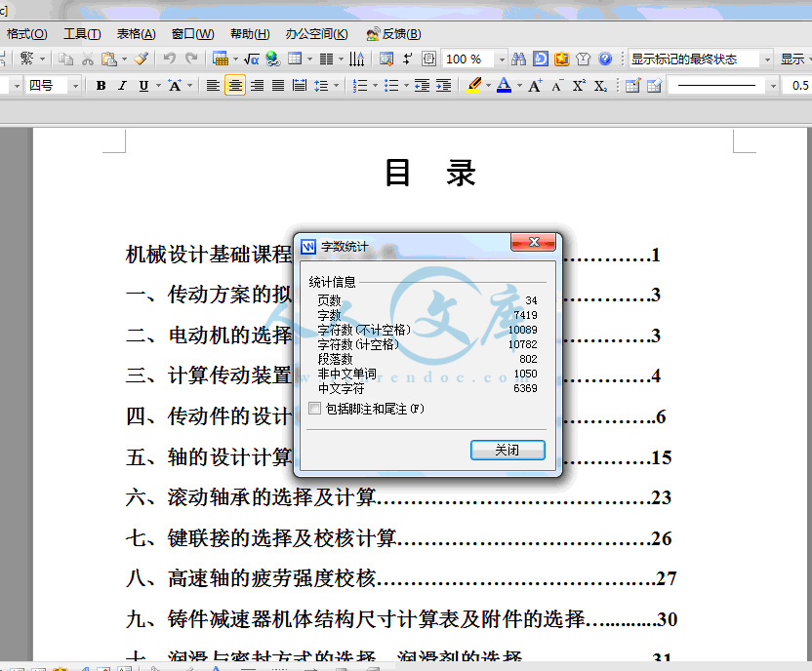812x671 pixels.
Task: Click right-align text icon
Action: (257, 86)
